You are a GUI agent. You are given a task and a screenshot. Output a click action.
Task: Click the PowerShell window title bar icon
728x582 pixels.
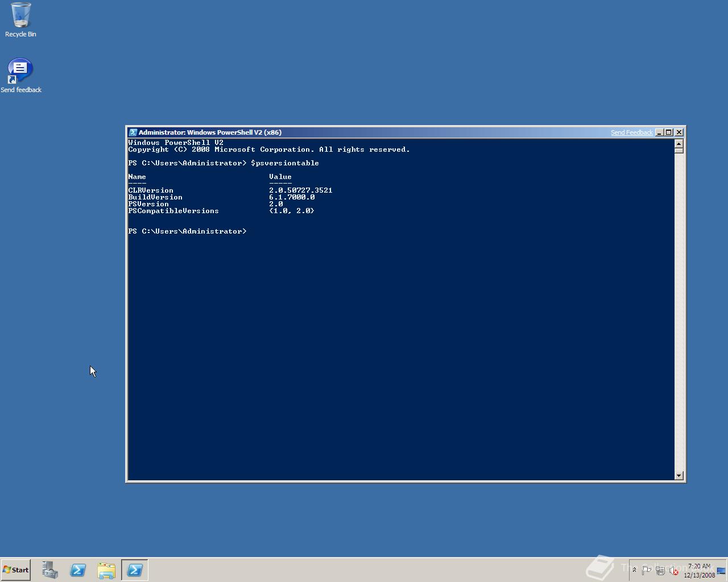point(133,132)
